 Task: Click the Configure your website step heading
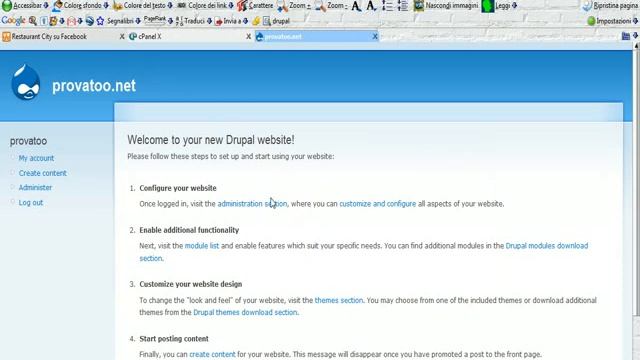(x=178, y=188)
